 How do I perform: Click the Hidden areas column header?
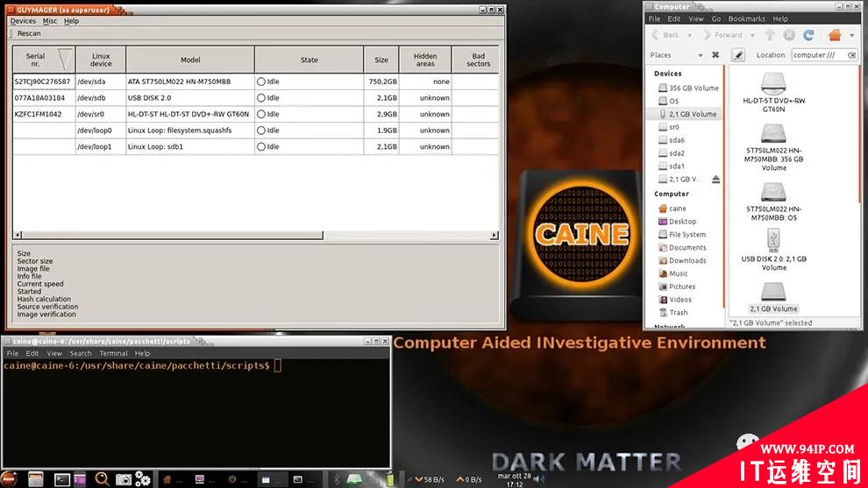pos(425,60)
